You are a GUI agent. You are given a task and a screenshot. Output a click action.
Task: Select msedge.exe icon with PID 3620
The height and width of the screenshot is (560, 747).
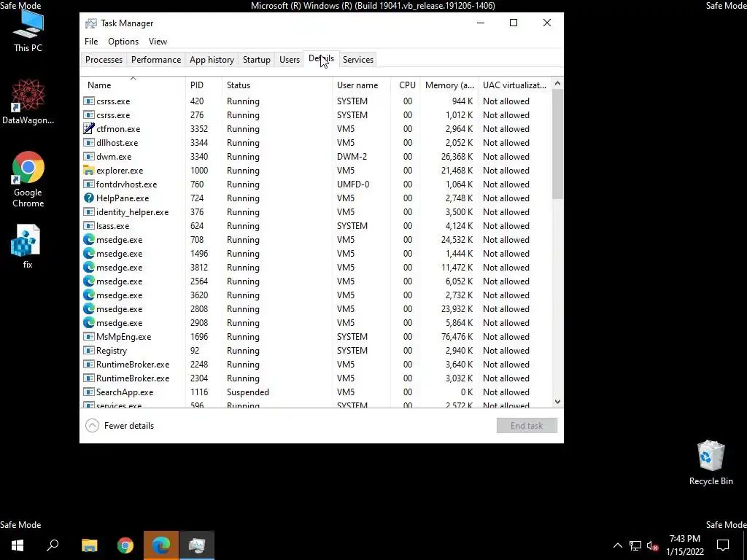[x=88, y=295]
